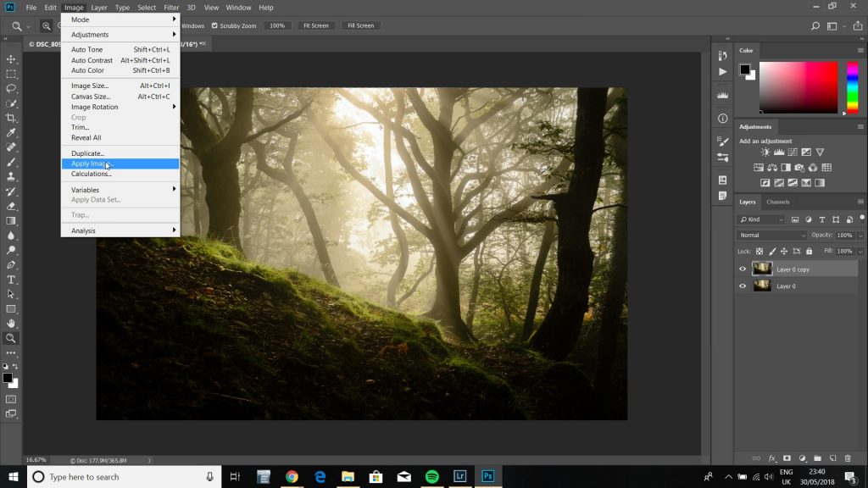Open Apply Image from the Image menu
The width and height of the screenshot is (868, 488).
(x=89, y=163)
